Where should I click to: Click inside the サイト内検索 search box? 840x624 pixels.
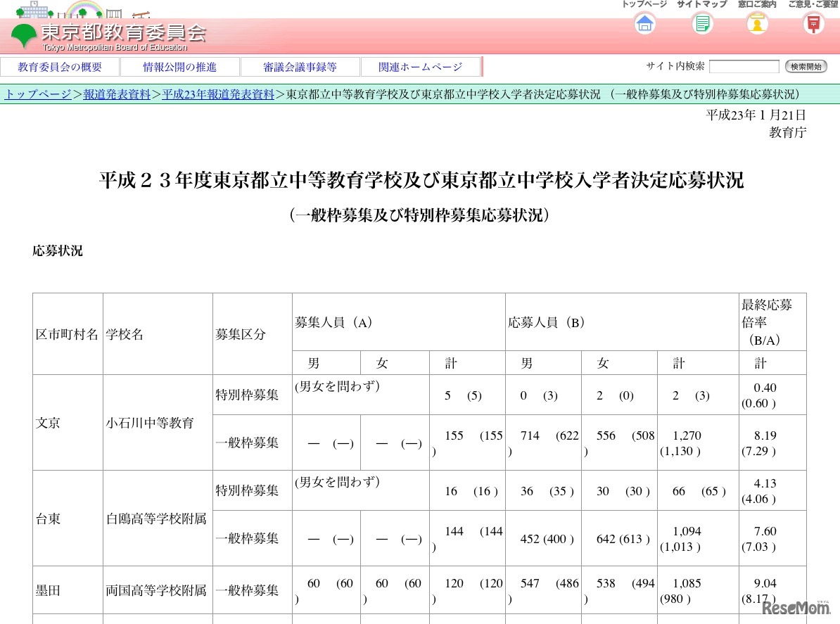coord(744,66)
